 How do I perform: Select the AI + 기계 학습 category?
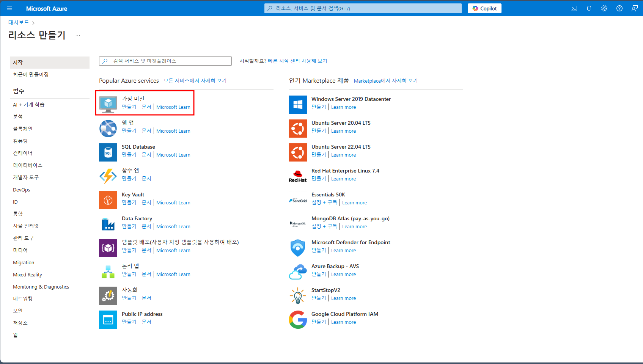(x=29, y=105)
